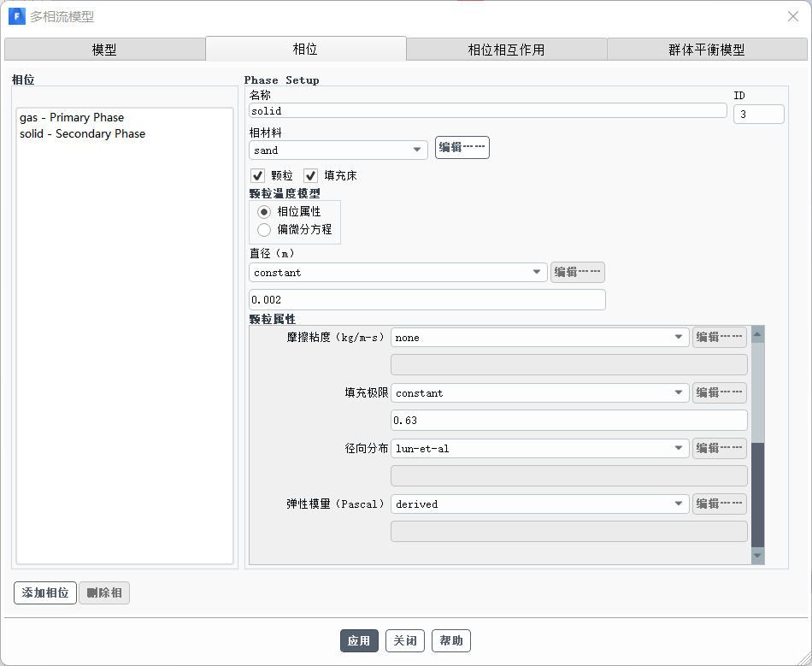The image size is (812, 666).
Task: Click the Fluent app icon in title bar
Action: click(x=16, y=16)
